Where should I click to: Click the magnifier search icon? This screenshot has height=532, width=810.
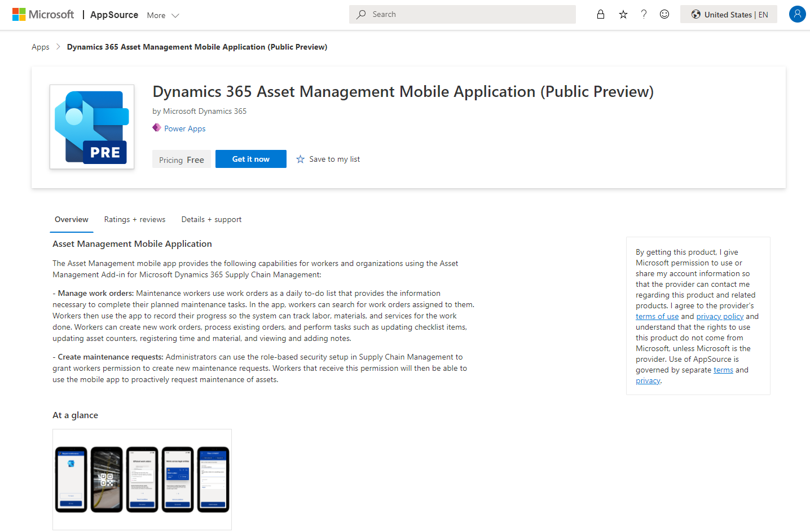tap(361, 15)
